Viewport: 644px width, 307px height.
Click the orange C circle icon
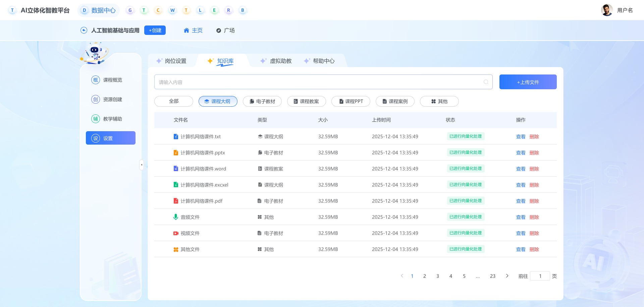click(158, 10)
